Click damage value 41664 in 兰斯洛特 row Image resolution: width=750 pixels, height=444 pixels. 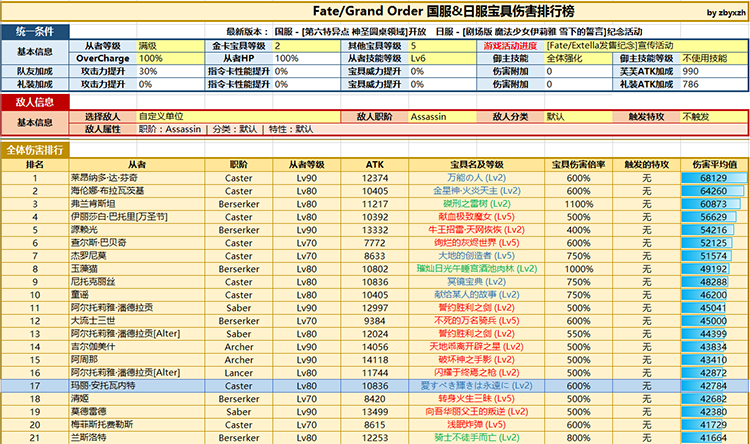[714, 437]
